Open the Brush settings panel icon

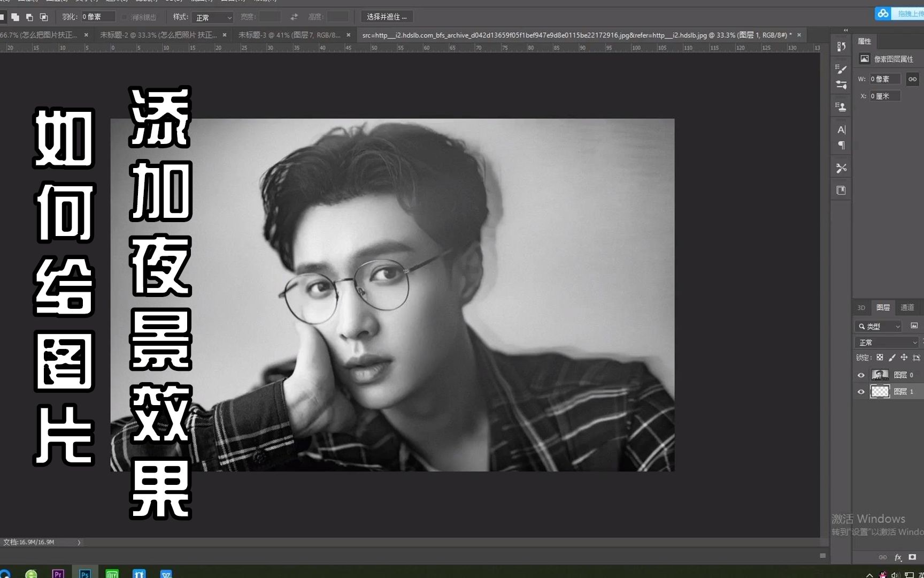[841, 69]
